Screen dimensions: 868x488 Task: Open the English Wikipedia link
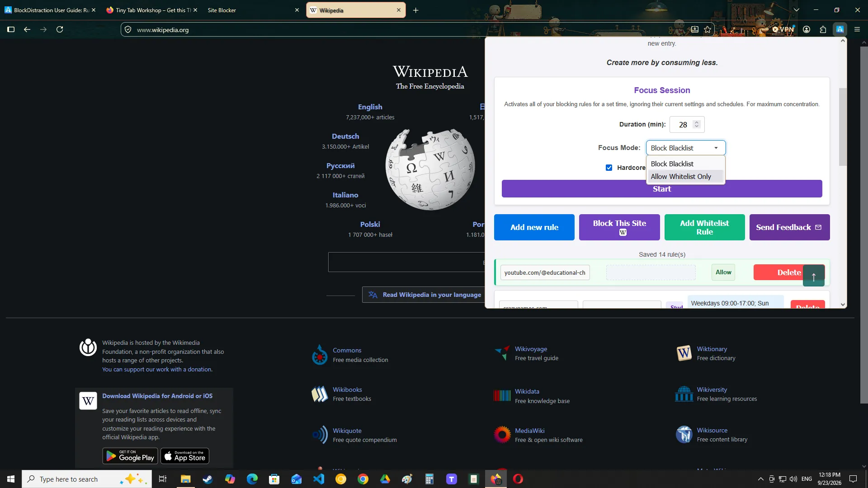click(x=370, y=107)
